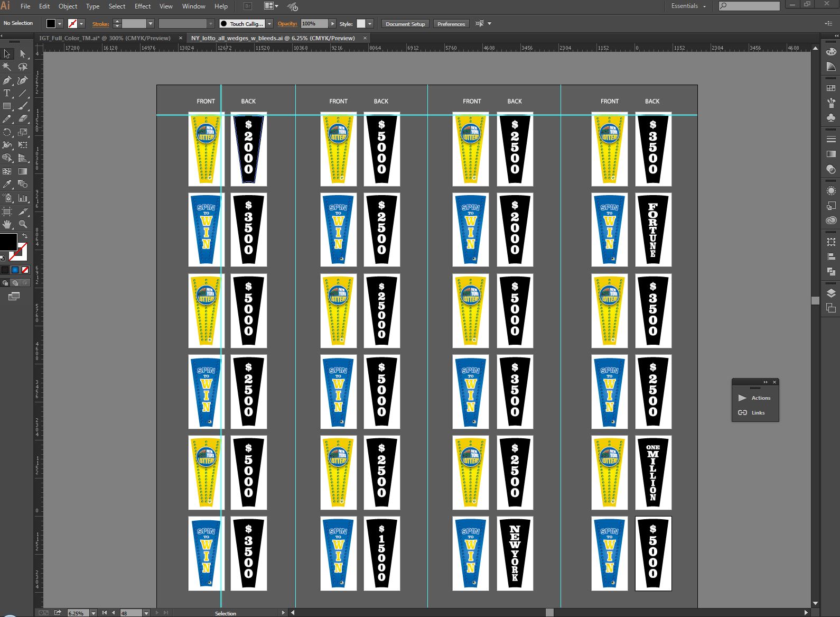Image resolution: width=840 pixels, height=617 pixels.
Task: Open the zoom level dropdown
Action: click(x=94, y=613)
